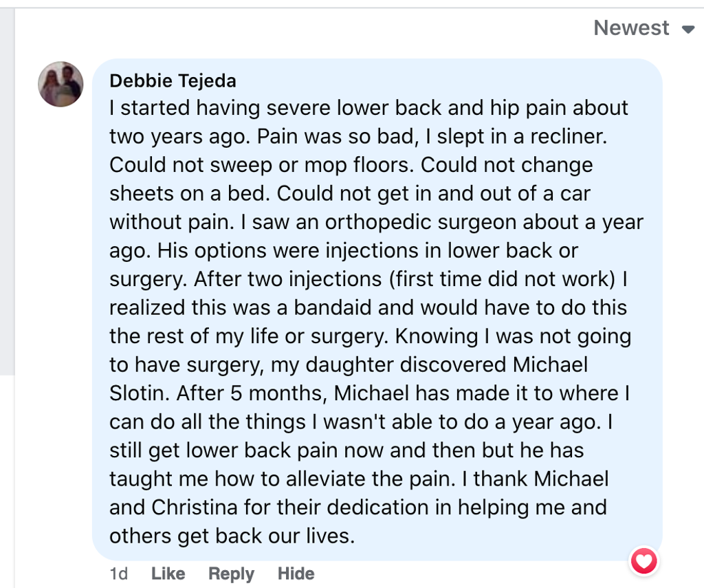Click inside the blue comment bubble
This screenshot has width=704, height=588.
377,309
